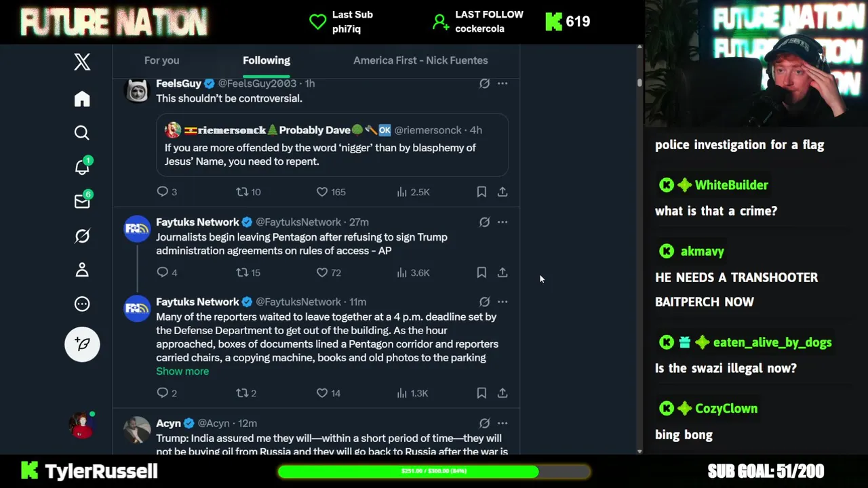Click WhiteBuilder username in chat
The width and height of the screenshot is (868, 488).
[x=732, y=185]
